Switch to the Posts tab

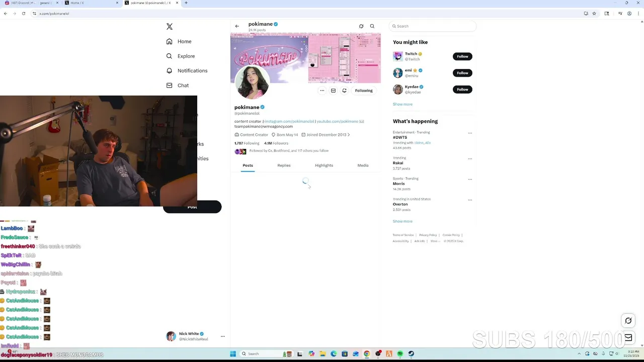pyautogui.click(x=248, y=165)
